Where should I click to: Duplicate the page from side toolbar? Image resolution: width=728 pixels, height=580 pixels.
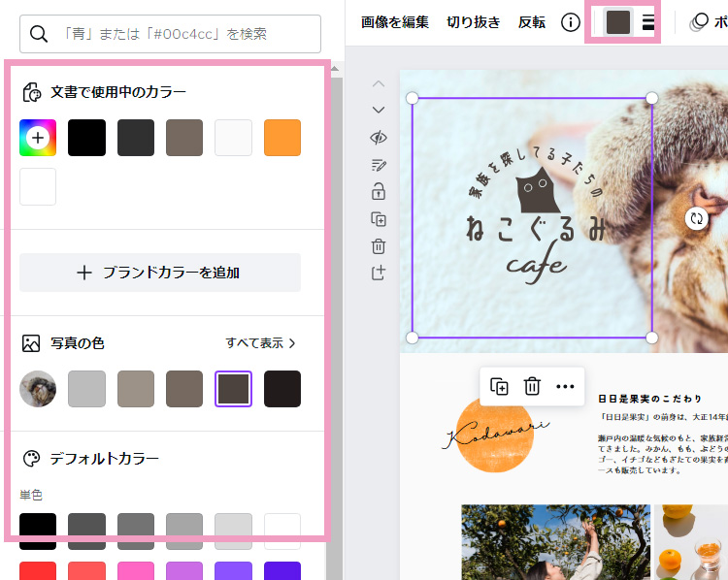coord(379,219)
